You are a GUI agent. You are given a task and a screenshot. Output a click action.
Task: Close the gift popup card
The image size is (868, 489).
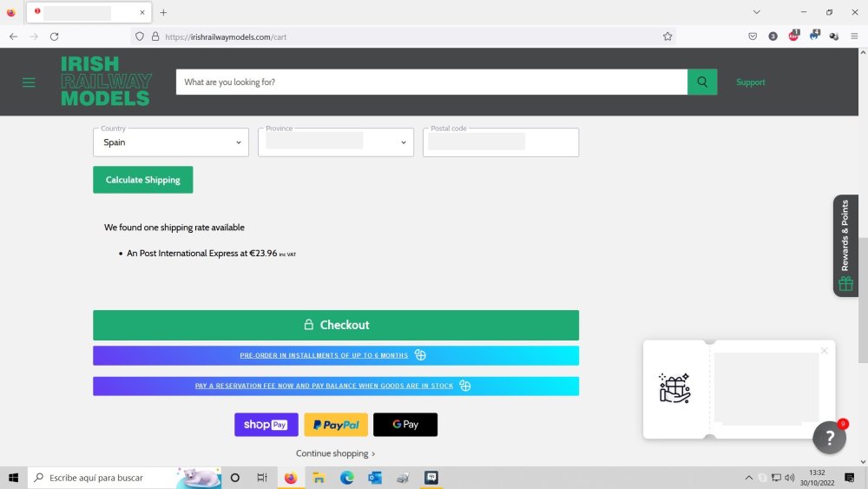point(824,351)
